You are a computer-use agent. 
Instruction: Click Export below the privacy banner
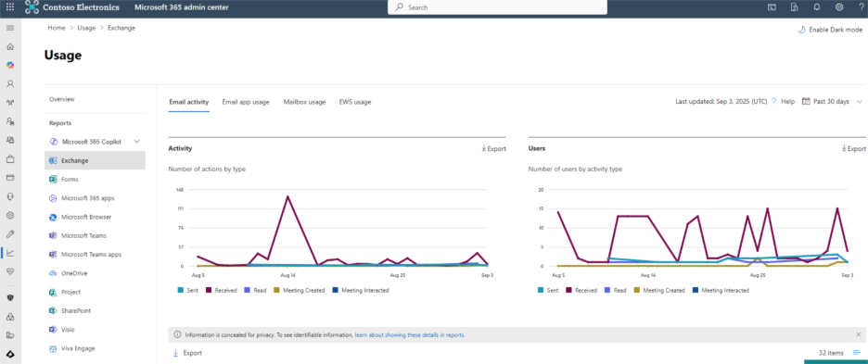coord(187,353)
